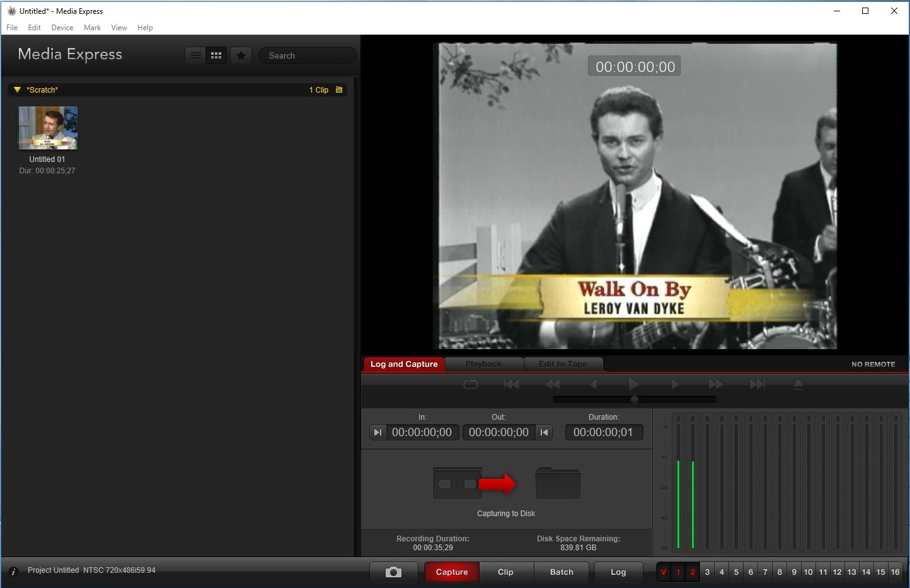
Task: Click the Search field
Action: (308, 55)
